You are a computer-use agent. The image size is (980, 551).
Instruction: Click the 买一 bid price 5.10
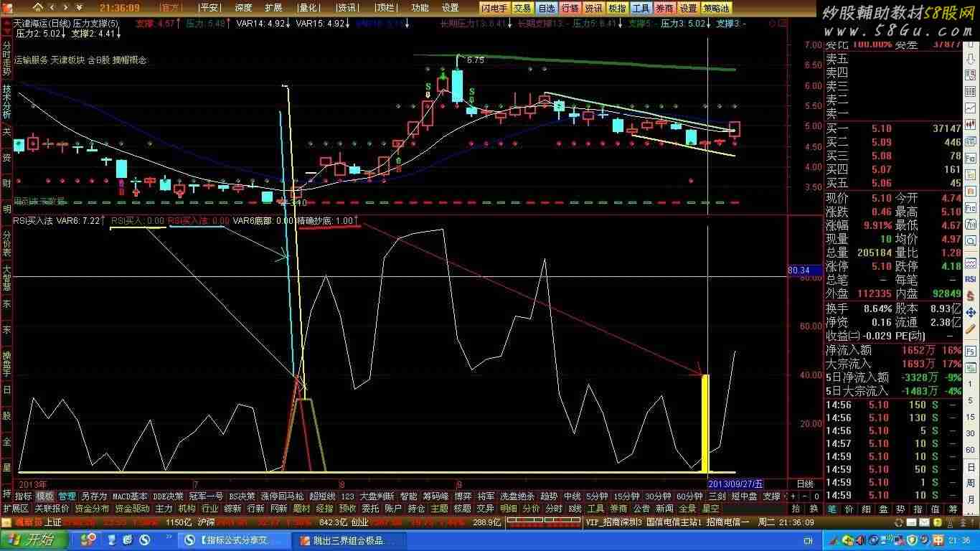[x=881, y=128]
